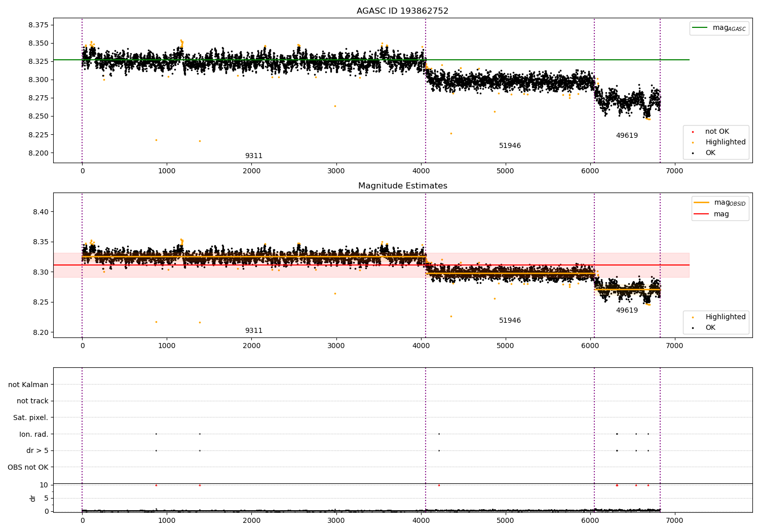Click the 8.40 tick in middle plot
This screenshot has height=532, width=760.
41,212
